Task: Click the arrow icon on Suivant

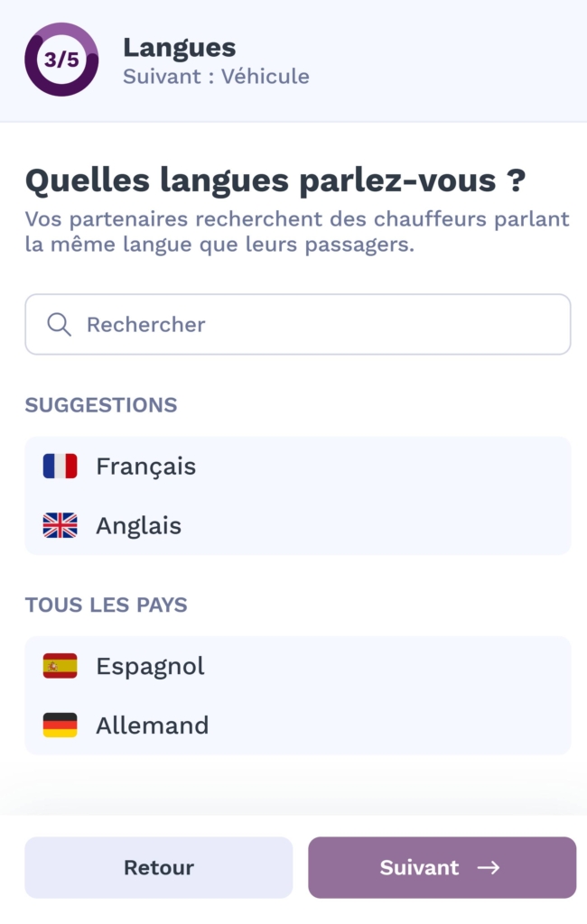Action: (x=489, y=867)
